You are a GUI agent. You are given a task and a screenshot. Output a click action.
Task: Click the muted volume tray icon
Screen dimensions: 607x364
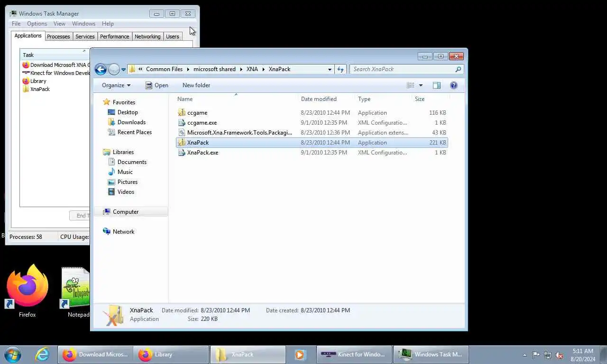point(559,355)
